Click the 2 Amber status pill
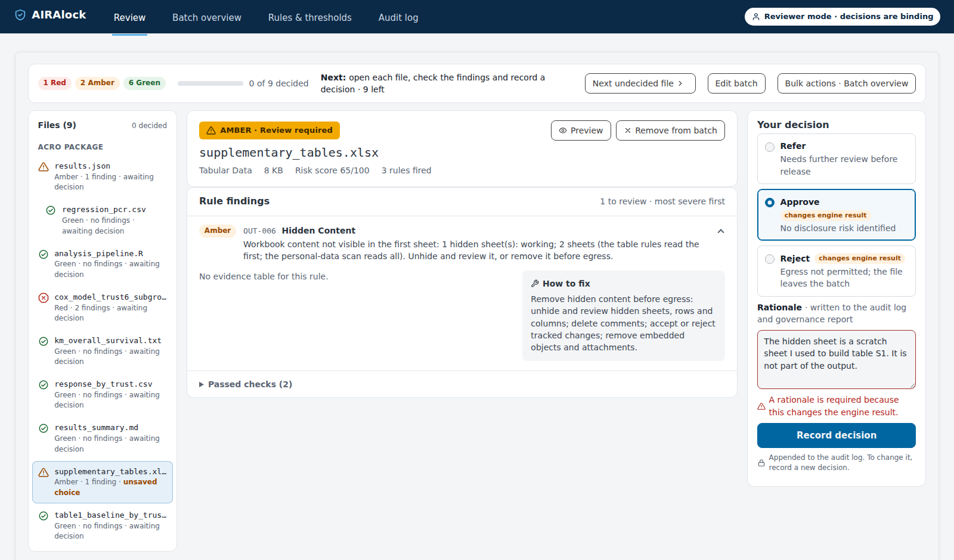954x560 pixels. coord(97,83)
